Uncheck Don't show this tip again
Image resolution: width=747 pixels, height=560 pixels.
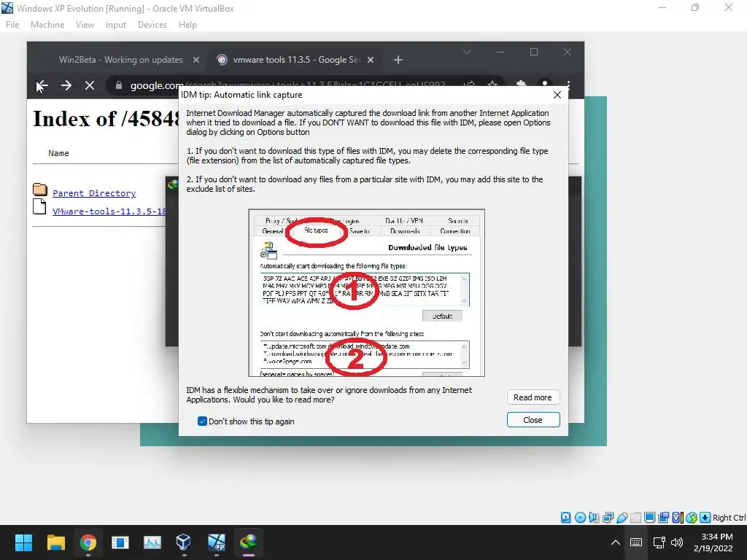202,421
